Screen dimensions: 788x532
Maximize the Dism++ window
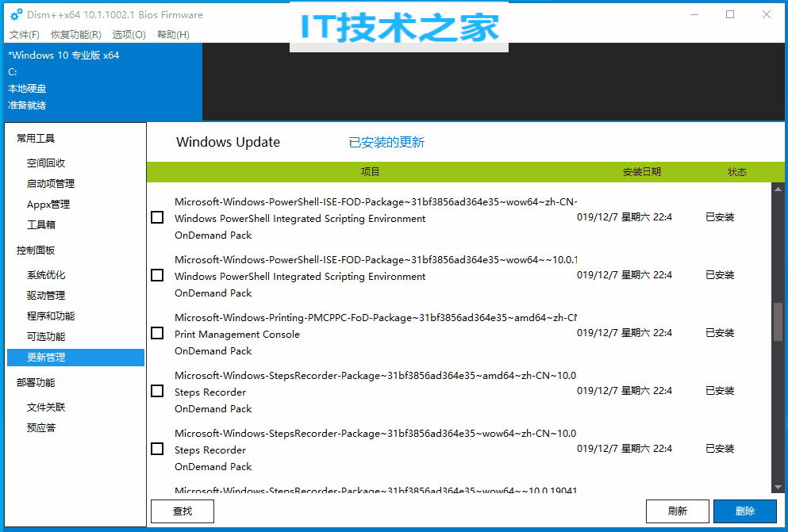point(730,14)
